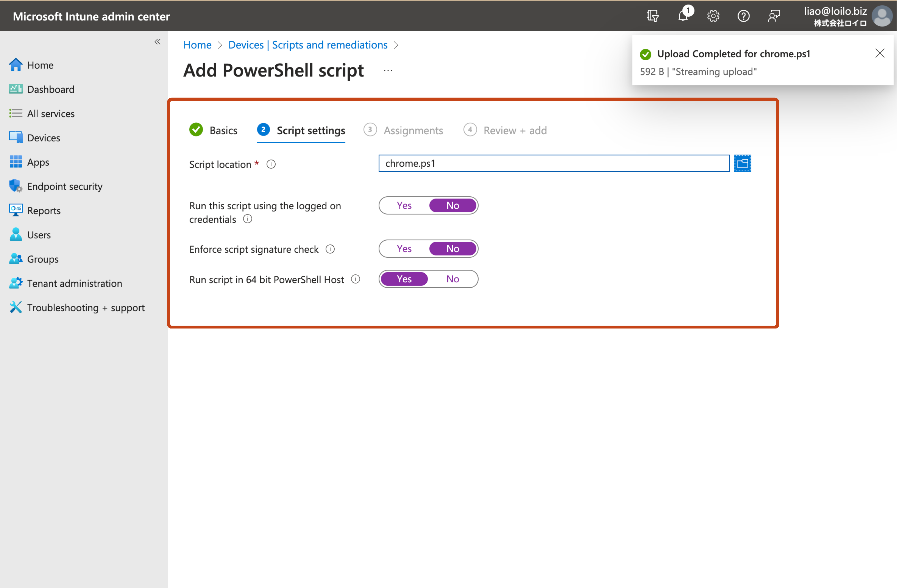The height and width of the screenshot is (588, 897).
Task: Open Endpoint security in sidebar
Action: (x=64, y=186)
